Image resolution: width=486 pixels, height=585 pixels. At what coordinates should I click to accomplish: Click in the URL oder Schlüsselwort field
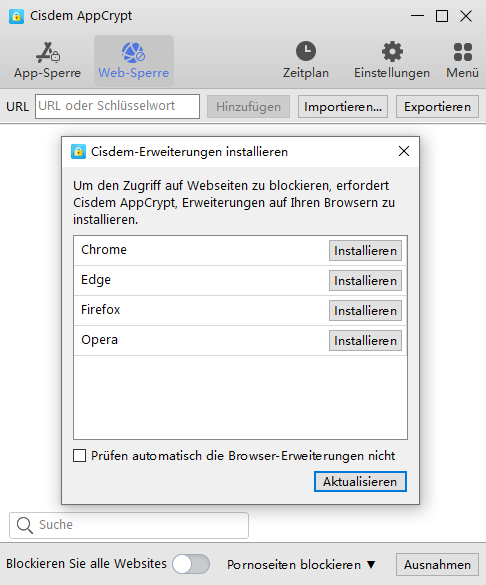point(117,106)
